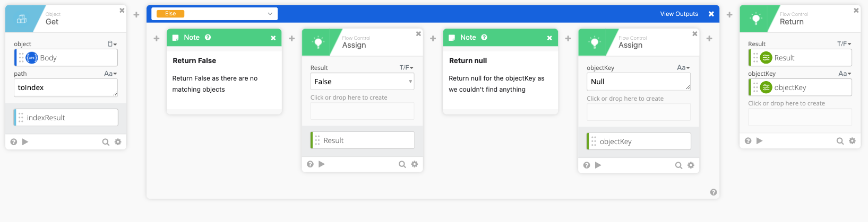Run the objectKey Assign card

pos(598,165)
